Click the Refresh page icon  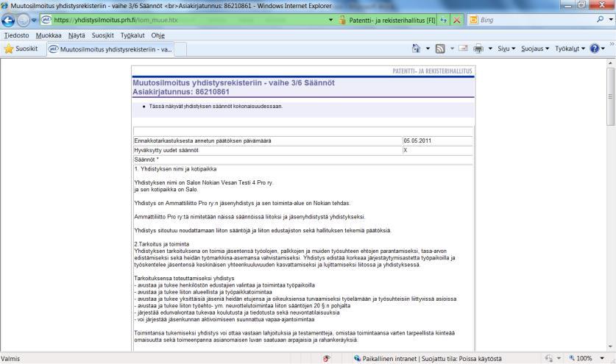444,20
